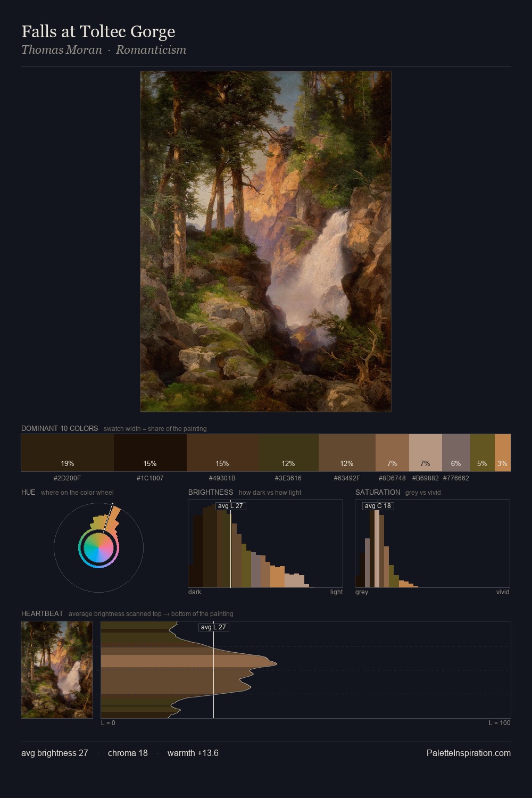Click the chroma 18 footer stat
This screenshot has width=532, height=798.
(128, 753)
